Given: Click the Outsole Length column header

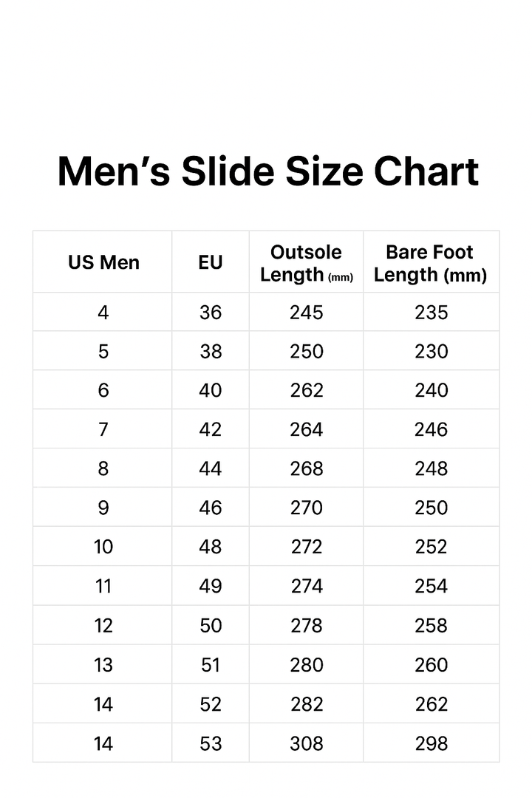Looking at the screenshot, I should [x=306, y=263].
